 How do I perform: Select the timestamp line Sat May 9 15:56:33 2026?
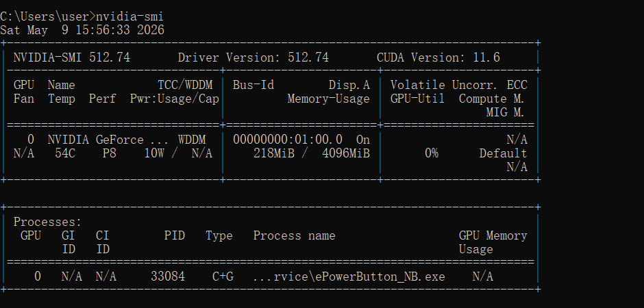pyautogui.click(x=82, y=30)
